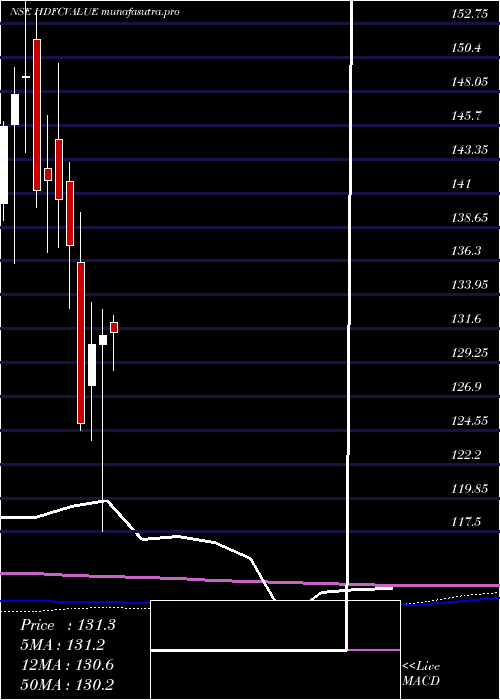Viewport: 500px width, 700px height.
Task: Click the 131.6 price axis label
Action: tap(466, 319)
